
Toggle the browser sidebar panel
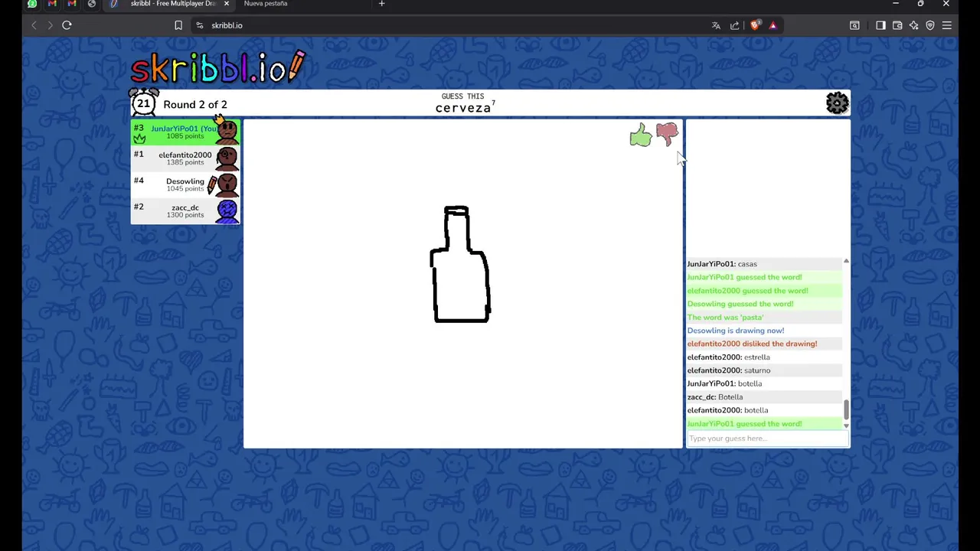[880, 25]
